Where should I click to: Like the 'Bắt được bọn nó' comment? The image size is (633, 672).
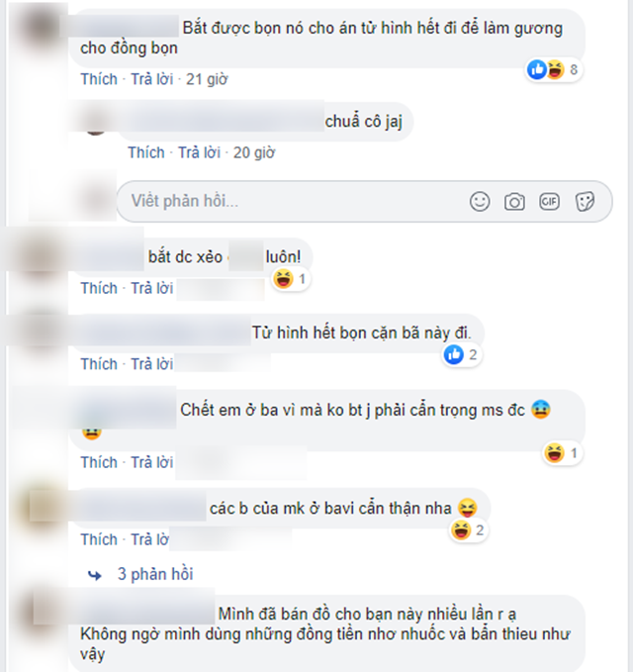(99, 79)
